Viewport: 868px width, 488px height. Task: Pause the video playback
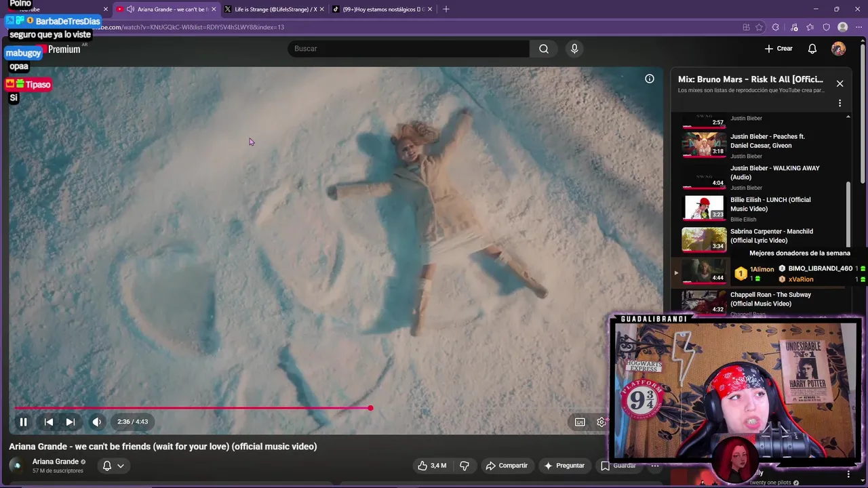pyautogui.click(x=23, y=422)
